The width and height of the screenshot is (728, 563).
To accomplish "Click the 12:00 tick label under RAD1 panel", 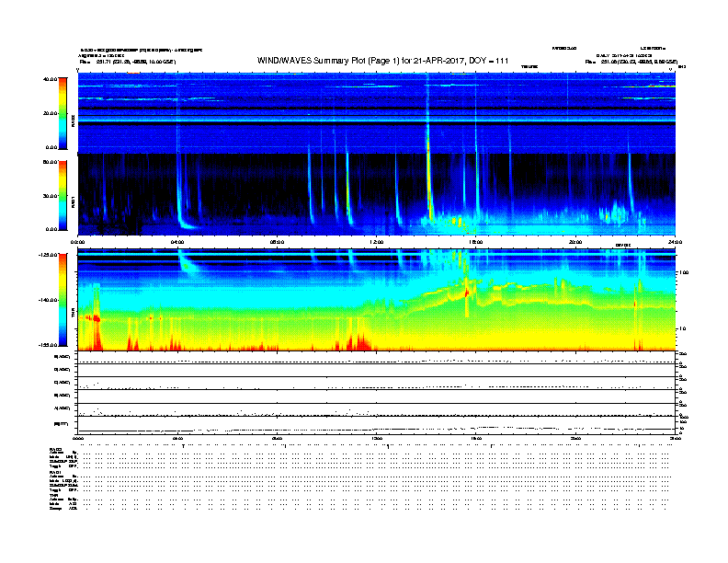I will click(x=376, y=242).
